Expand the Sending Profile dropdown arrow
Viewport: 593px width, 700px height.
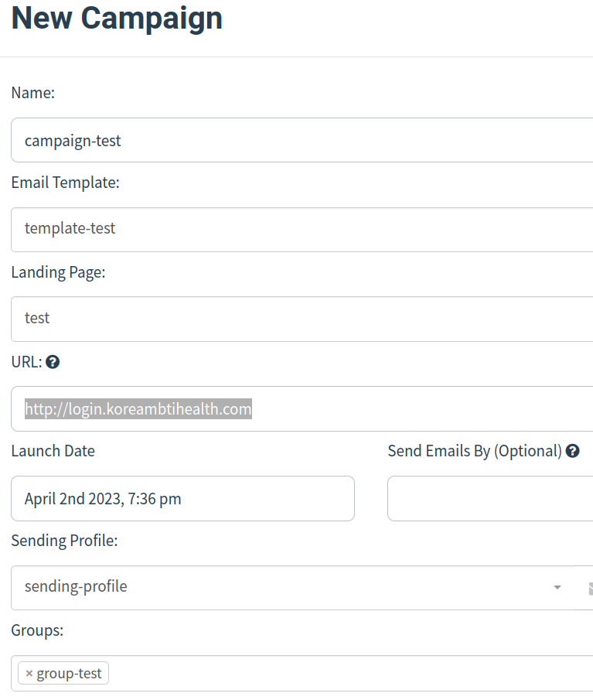tap(557, 588)
